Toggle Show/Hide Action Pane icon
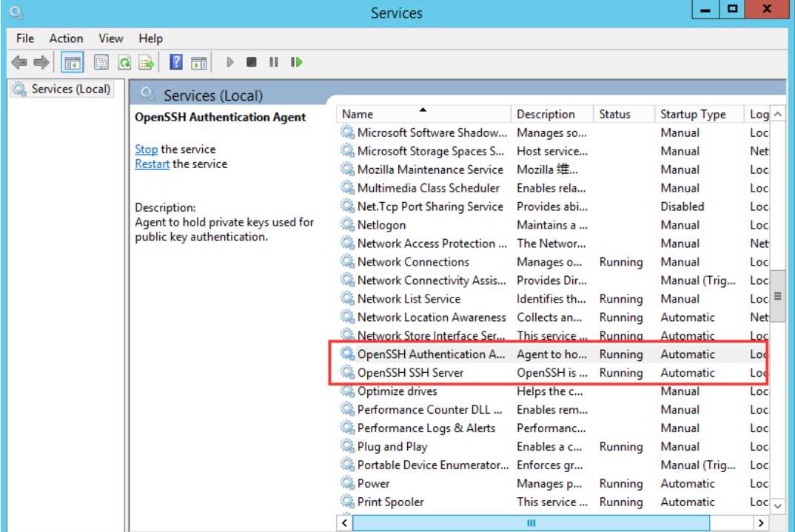795x532 pixels. tap(198, 62)
